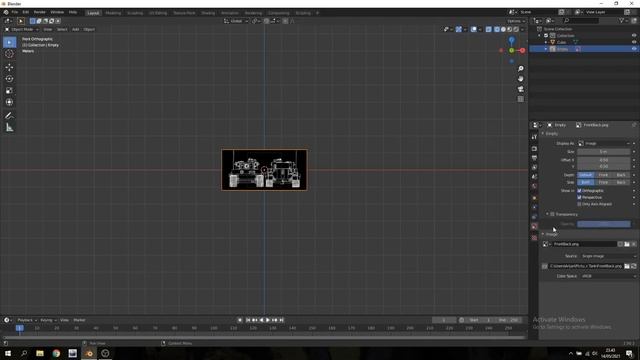The image size is (640, 360).
Task: Select the Transform tool
Action: tap(9, 102)
